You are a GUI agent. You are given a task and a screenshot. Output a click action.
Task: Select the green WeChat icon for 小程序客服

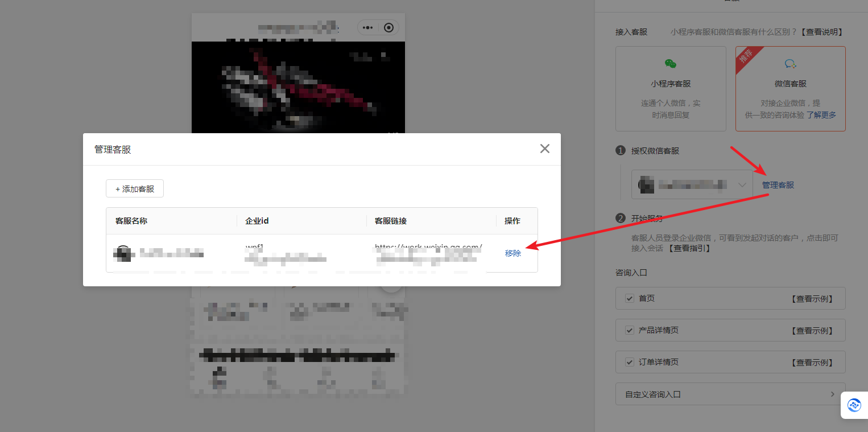pyautogui.click(x=671, y=64)
